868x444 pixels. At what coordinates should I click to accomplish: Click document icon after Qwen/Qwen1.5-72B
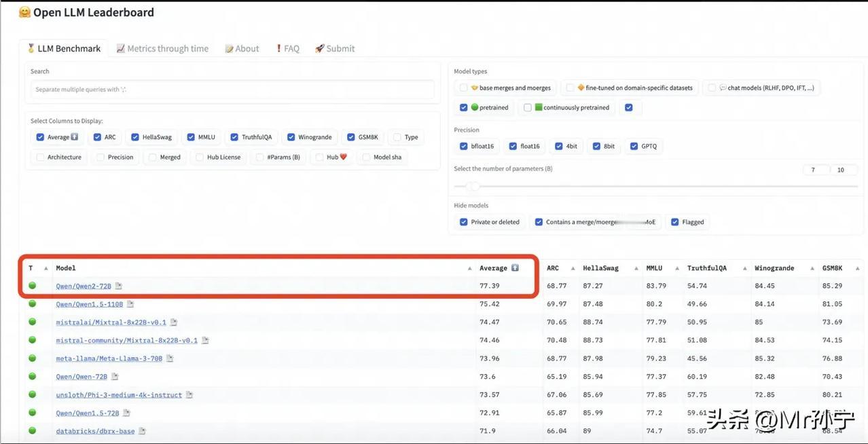126,413
